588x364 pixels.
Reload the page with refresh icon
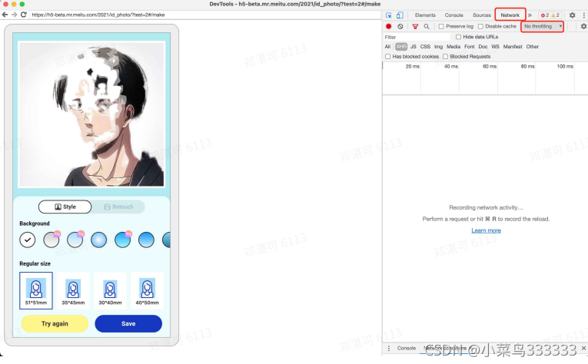[x=23, y=15]
